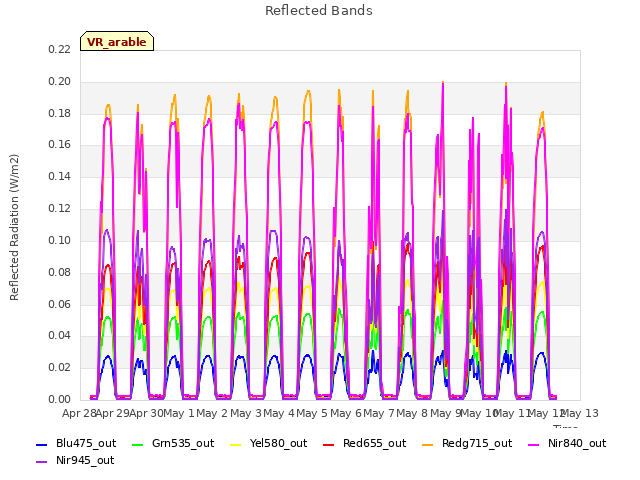
Task: Click the Blu475_out blue legend swatch
Action: click(42, 444)
